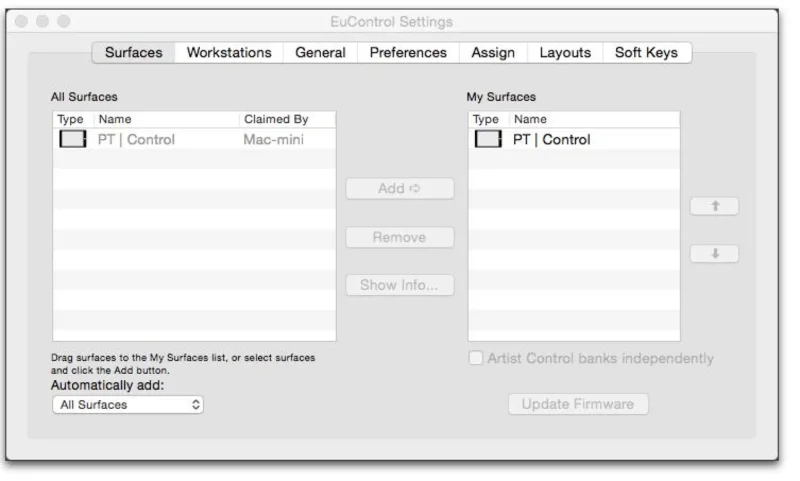Click the Add button
The image size is (800, 481).
[x=399, y=188]
